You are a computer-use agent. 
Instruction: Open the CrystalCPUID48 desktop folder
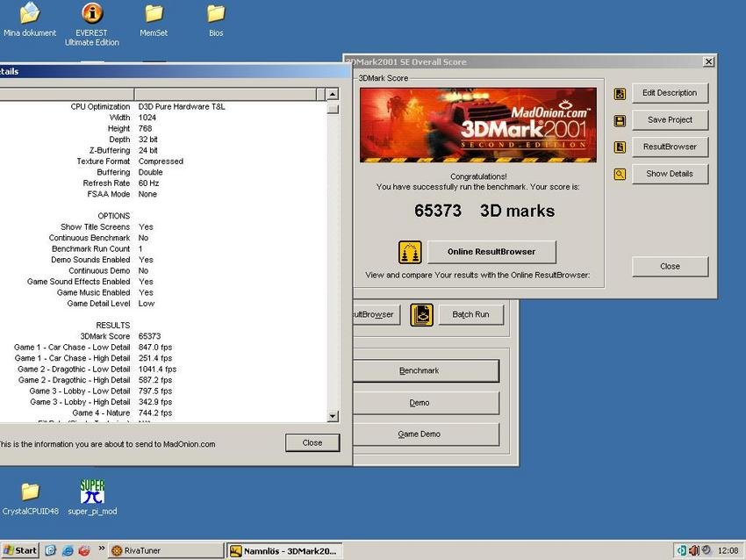point(30,499)
